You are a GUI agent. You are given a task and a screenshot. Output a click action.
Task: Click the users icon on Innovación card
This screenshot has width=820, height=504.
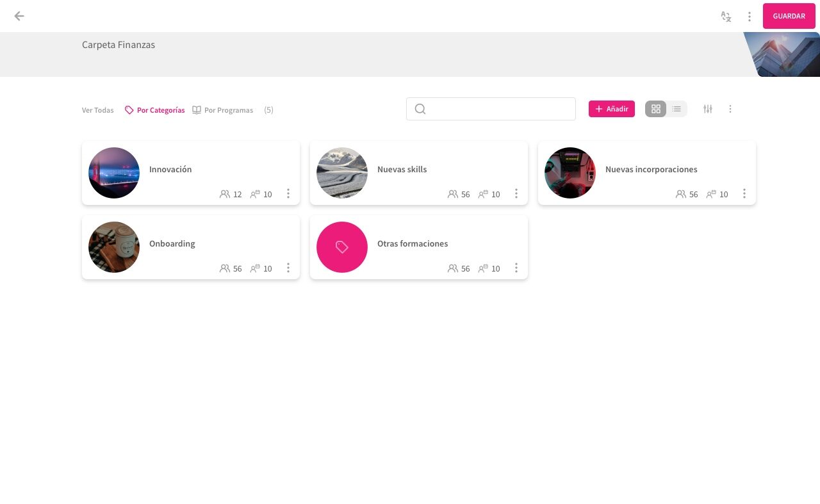[225, 194]
